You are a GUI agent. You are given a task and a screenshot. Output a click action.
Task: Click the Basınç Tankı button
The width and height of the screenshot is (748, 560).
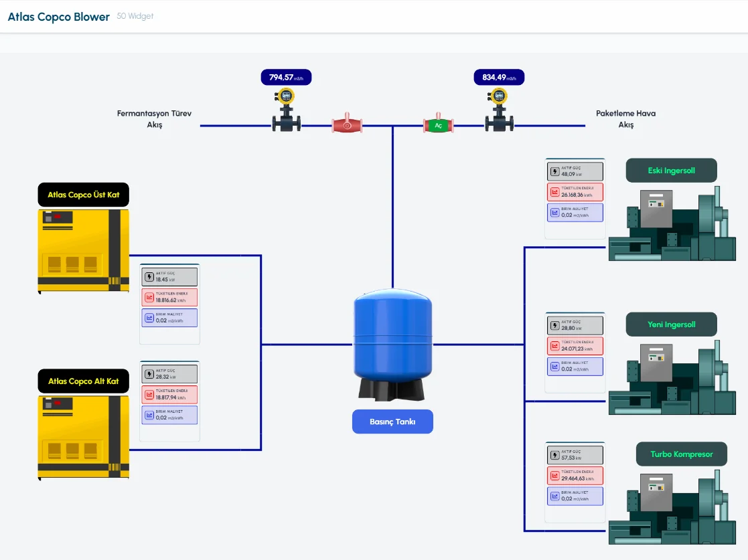coord(392,422)
